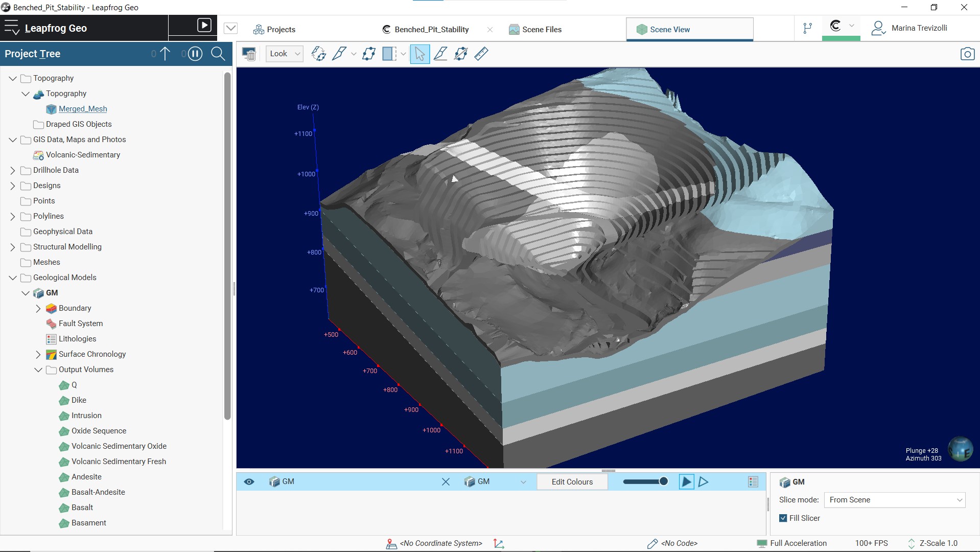Select the ruler measurement tool
The image size is (980, 552).
(x=481, y=54)
